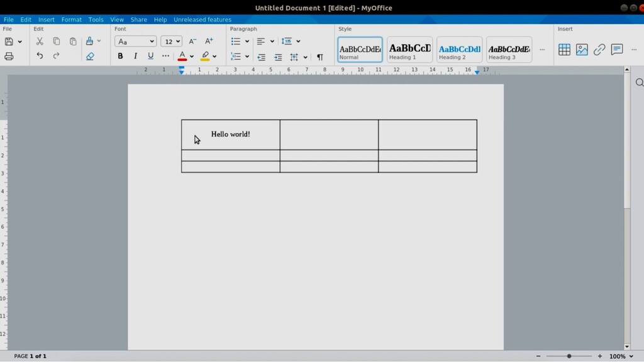This screenshot has height=362, width=644.
Task: Zoom out with the minus button
Action: click(x=538, y=356)
